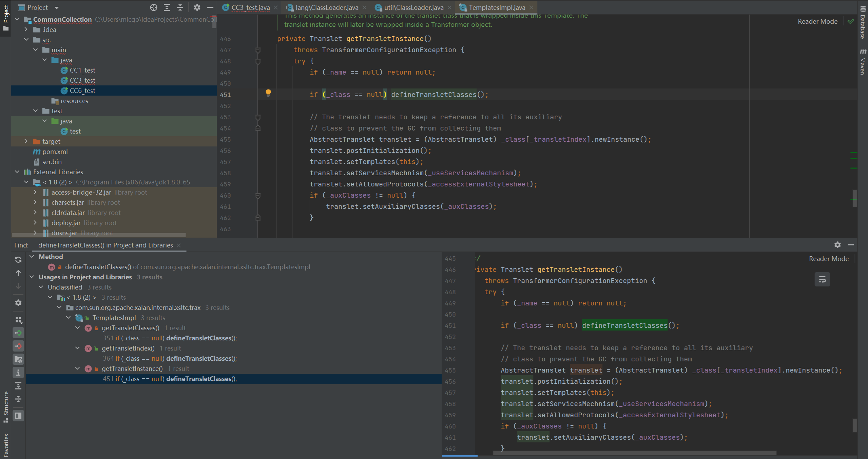Open the Database tool window
Screen dimensions: 868x459
[x=863, y=23]
